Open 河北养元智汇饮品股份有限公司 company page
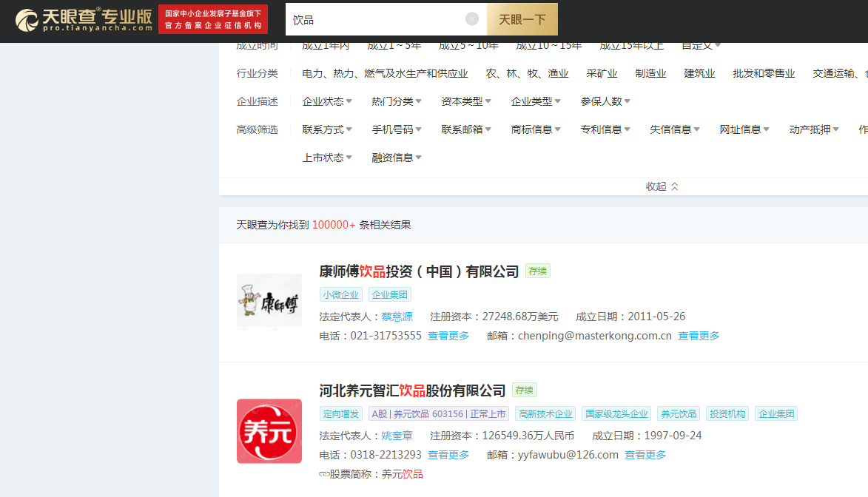Image resolution: width=868 pixels, height=497 pixels. (412, 390)
